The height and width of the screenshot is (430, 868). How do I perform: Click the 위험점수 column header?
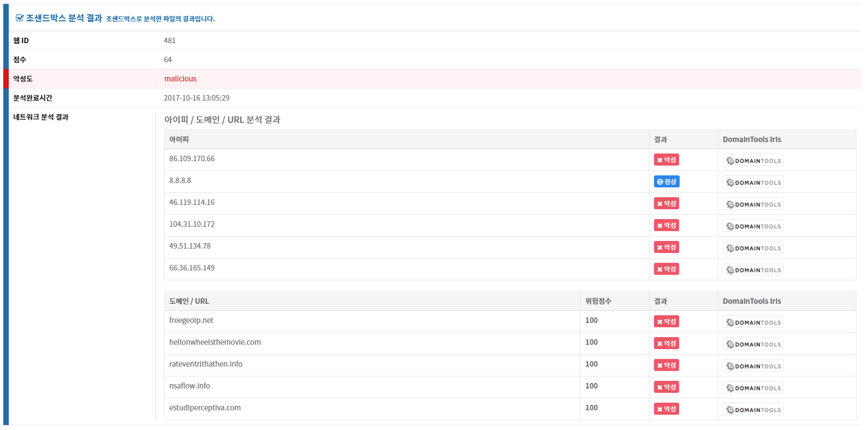tap(598, 301)
